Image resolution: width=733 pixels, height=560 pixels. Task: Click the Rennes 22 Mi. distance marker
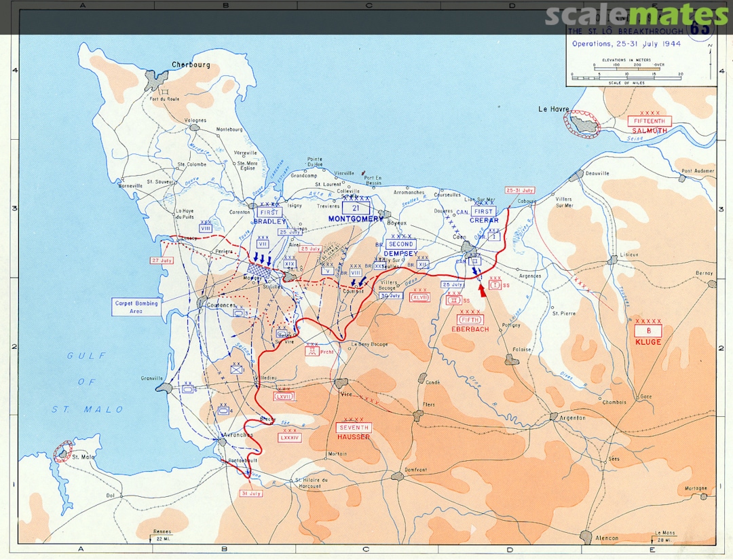click(162, 535)
